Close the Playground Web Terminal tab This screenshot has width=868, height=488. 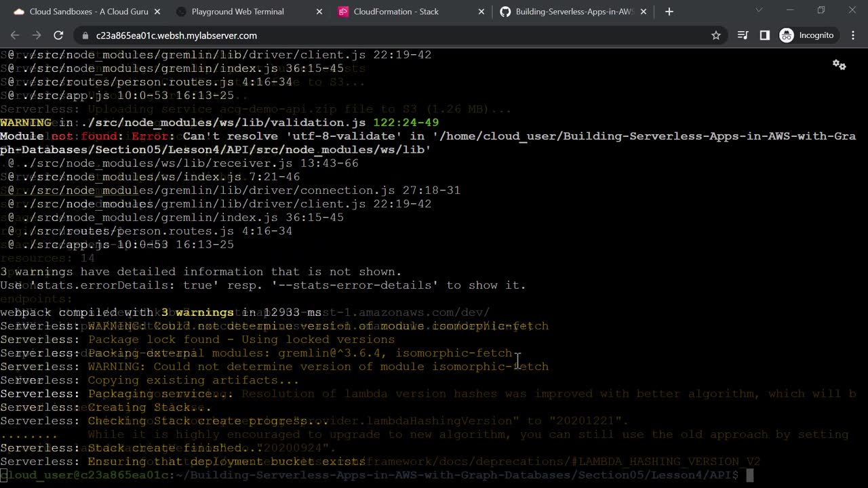tap(319, 12)
